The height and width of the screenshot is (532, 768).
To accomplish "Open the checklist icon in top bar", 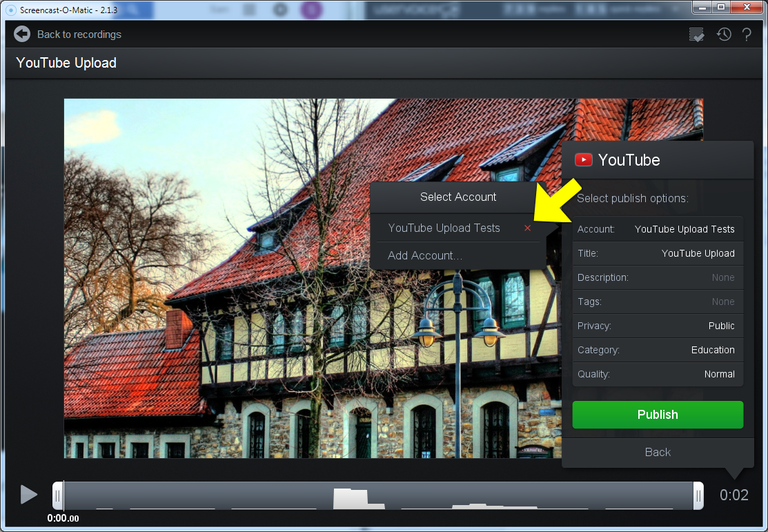I will coord(696,35).
